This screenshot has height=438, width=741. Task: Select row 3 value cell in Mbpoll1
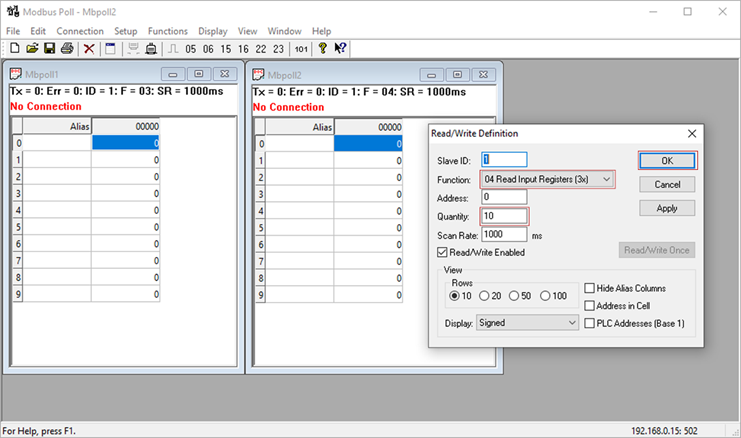(125, 193)
